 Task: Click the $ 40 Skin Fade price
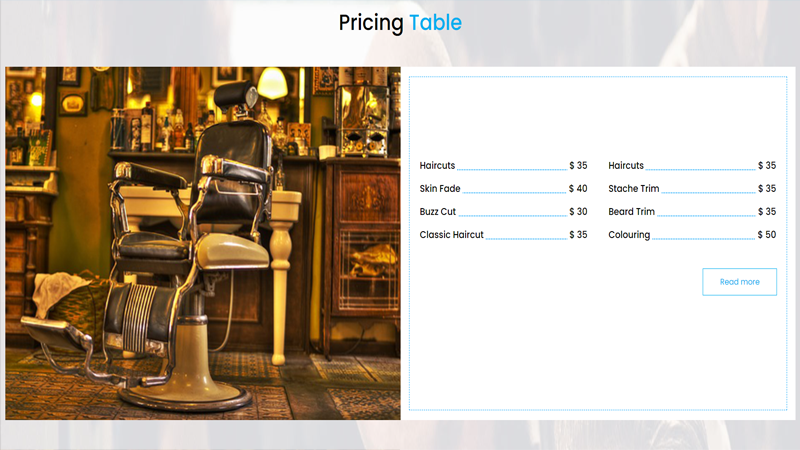(578, 188)
